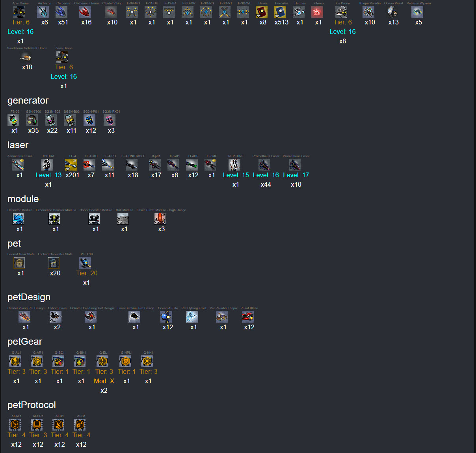The height and width of the screenshot is (453, 476).
Task: Choose the Havoc drone design item
Action: coord(262,12)
